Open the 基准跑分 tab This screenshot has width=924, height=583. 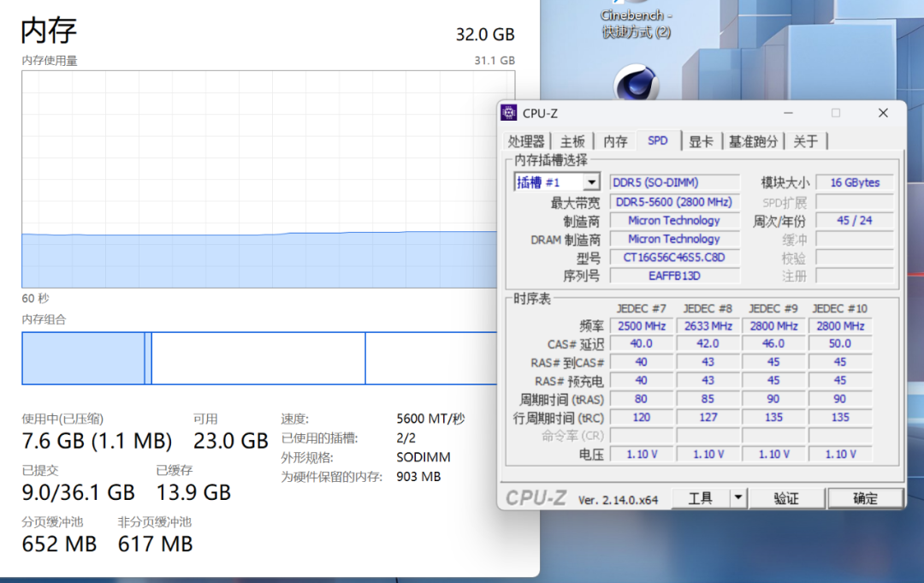(753, 141)
